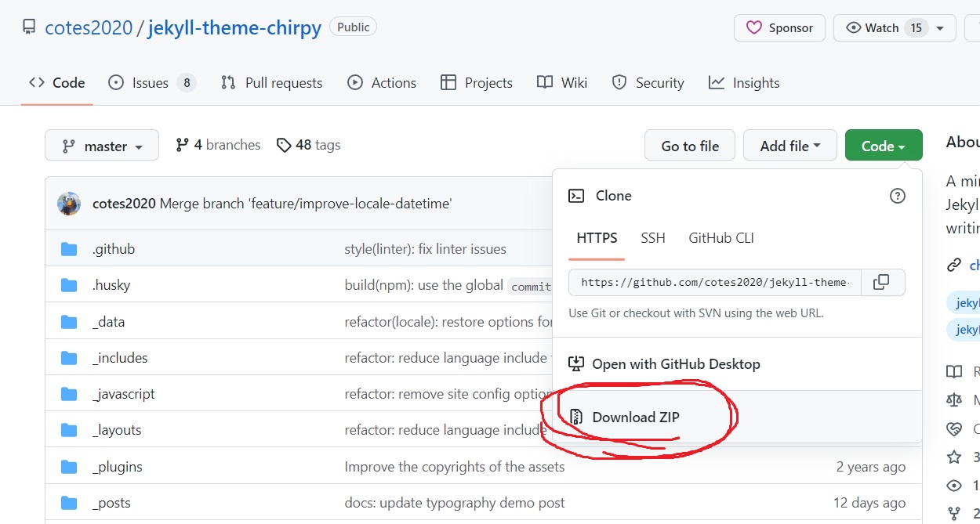The height and width of the screenshot is (524, 980).
Task: Copy the clone URL with clipboard icon
Action: [x=882, y=282]
